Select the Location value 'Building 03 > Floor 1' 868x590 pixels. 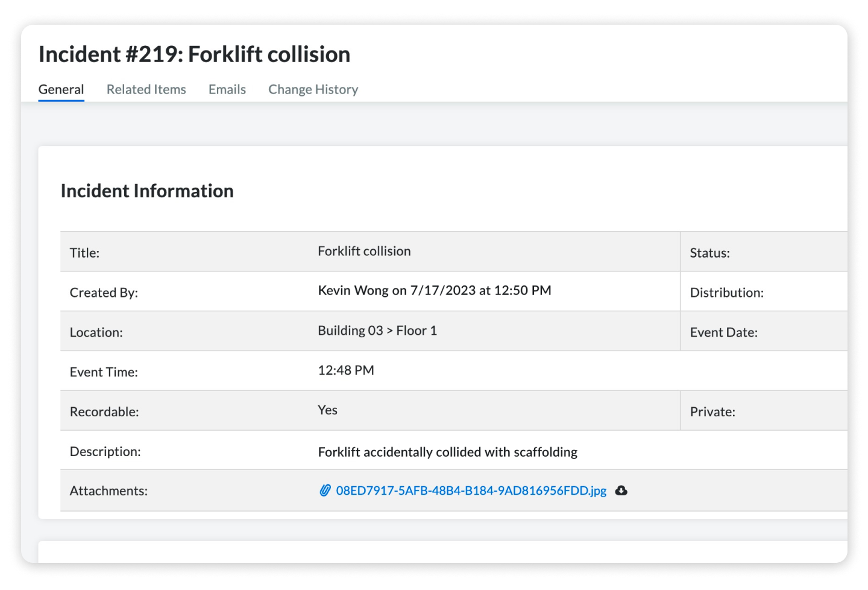(377, 330)
